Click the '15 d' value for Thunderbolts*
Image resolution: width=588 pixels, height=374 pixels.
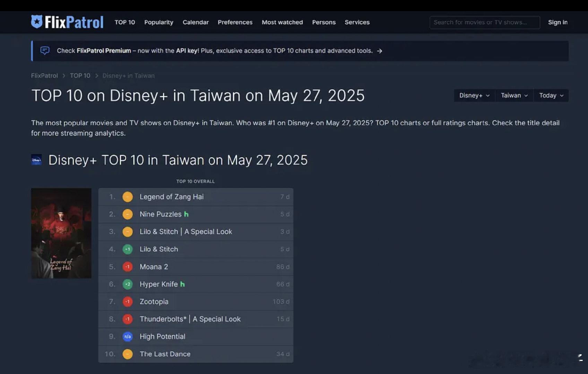[283, 319]
